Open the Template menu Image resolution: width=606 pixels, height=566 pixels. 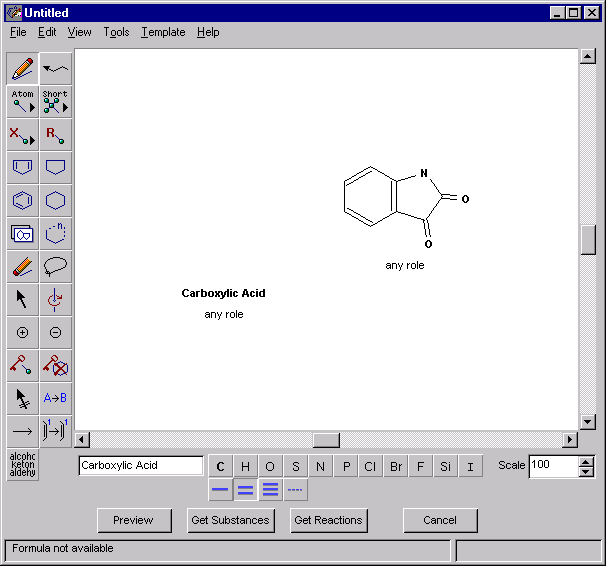tap(163, 32)
